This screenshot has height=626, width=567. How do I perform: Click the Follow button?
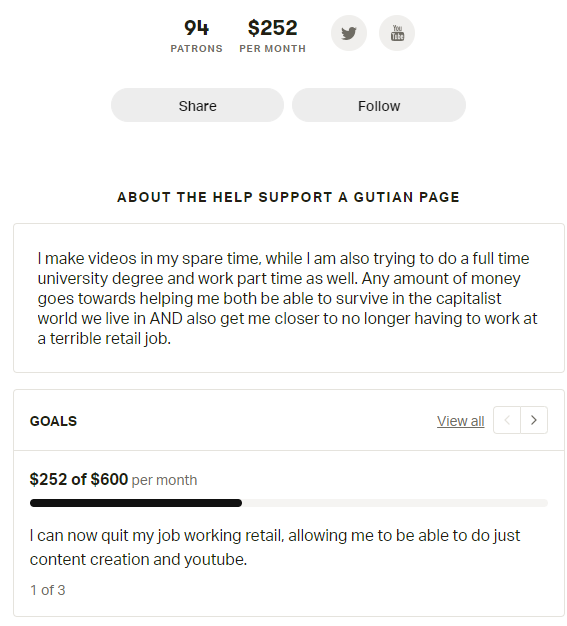(379, 105)
